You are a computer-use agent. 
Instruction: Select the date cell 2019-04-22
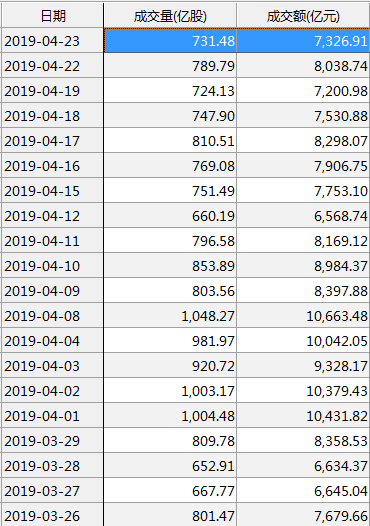(x=52, y=66)
